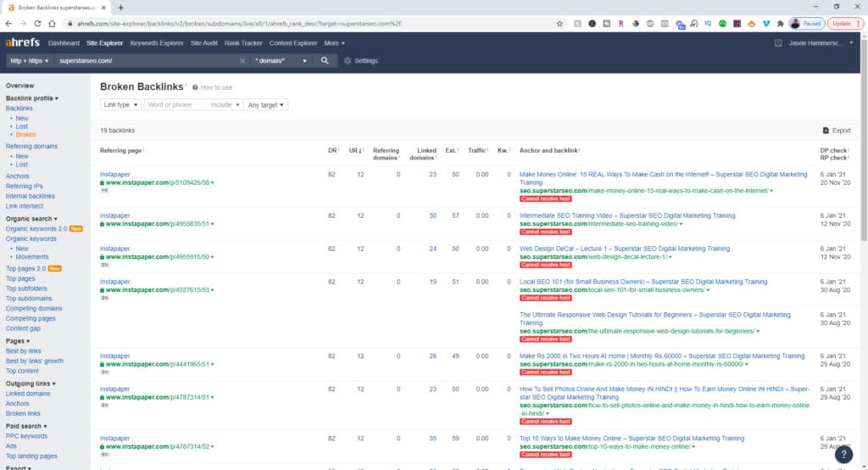Open the Content Explorer menu item
Image resolution: width=868 pixels, height=470 pixels.
click(x=293, y=43)
